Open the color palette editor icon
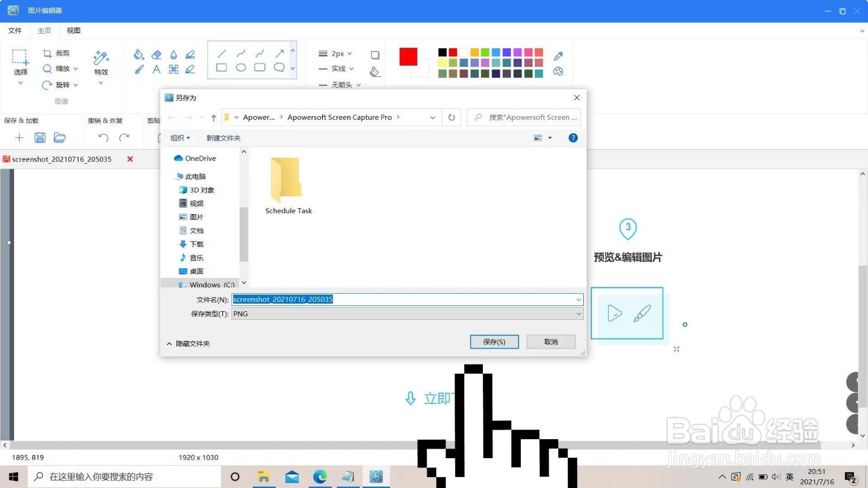The width and height of the screenshot is (868, 488). pyautogui.click(x=558, y=72)
